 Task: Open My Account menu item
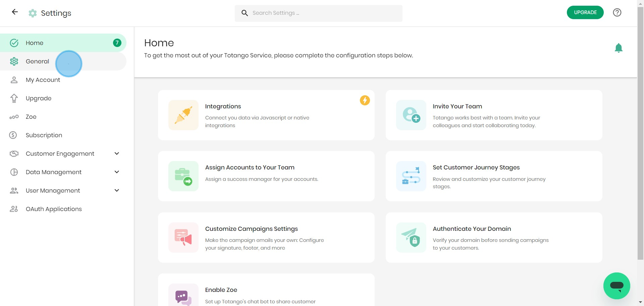[63, 80]
